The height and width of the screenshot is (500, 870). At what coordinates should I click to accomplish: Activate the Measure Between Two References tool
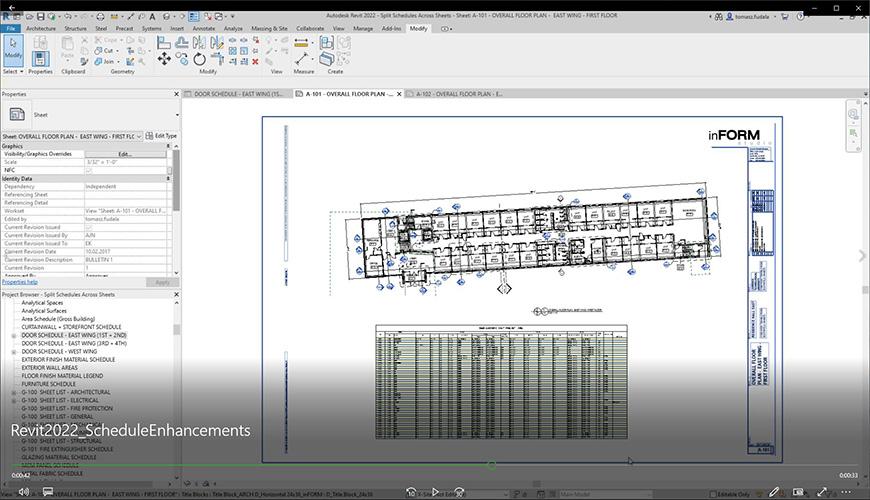coord(301,58)
